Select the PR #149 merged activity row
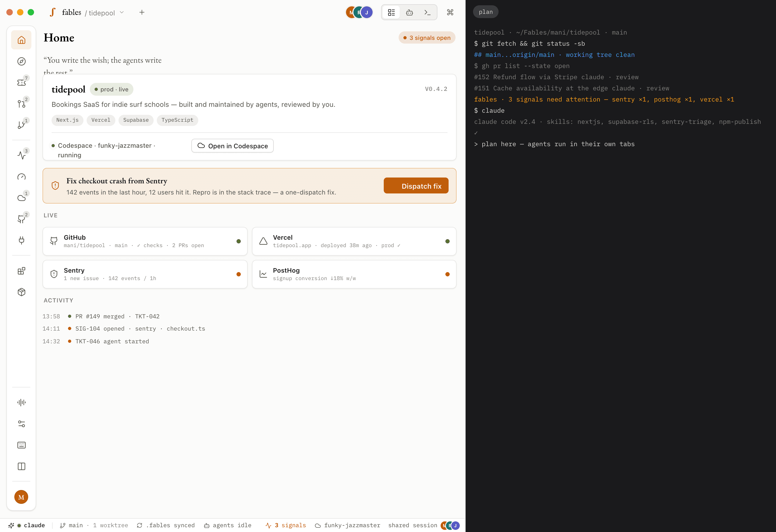The height and width of the screenshot is (532, 776). click(x=101, y=316)
